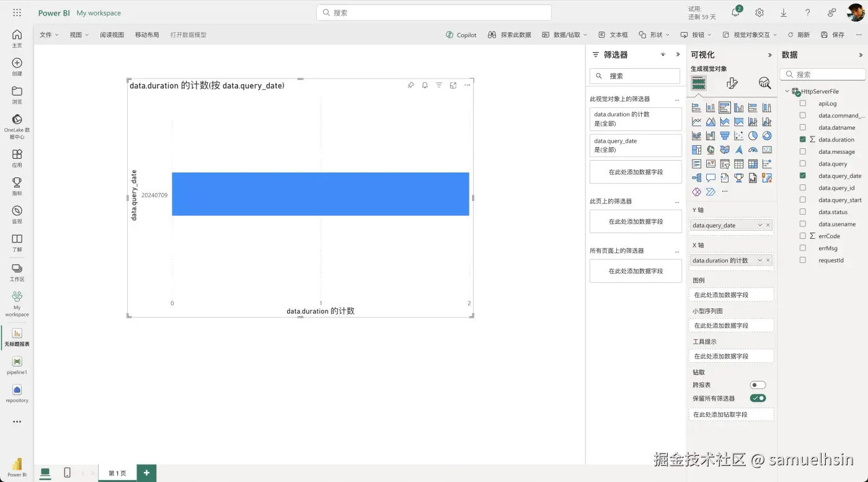Select the line chart visual icon
This screenshot has height=482, width=868.
[x=696, y=122]
